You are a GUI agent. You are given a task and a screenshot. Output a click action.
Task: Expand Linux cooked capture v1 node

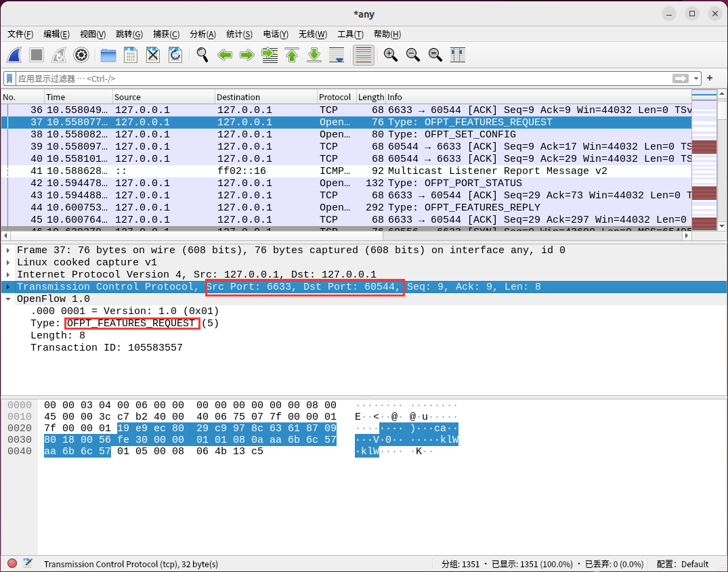pyautogui.click(x=8, y=263)
